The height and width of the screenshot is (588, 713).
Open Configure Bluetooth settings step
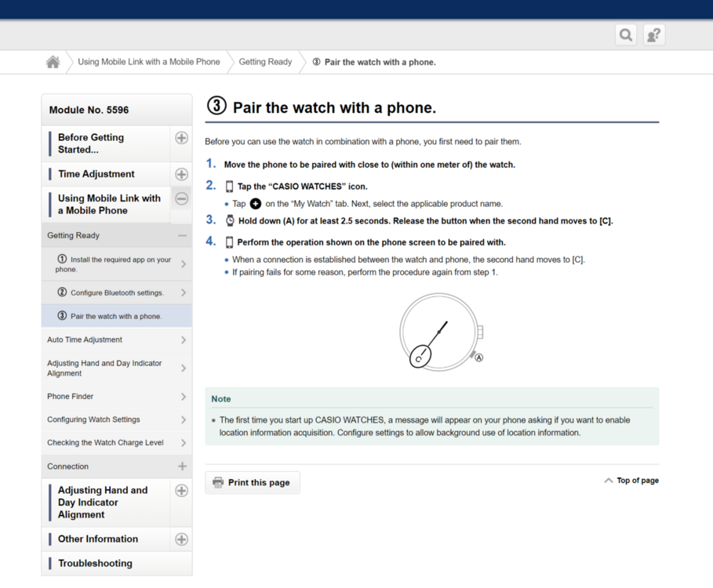116,292
